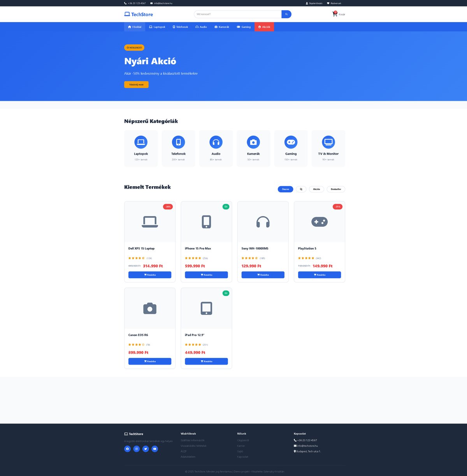Open the Telefonok category phone icon
Screen dimensions: 467x476
pyautogui.click(x=178, y=142)
